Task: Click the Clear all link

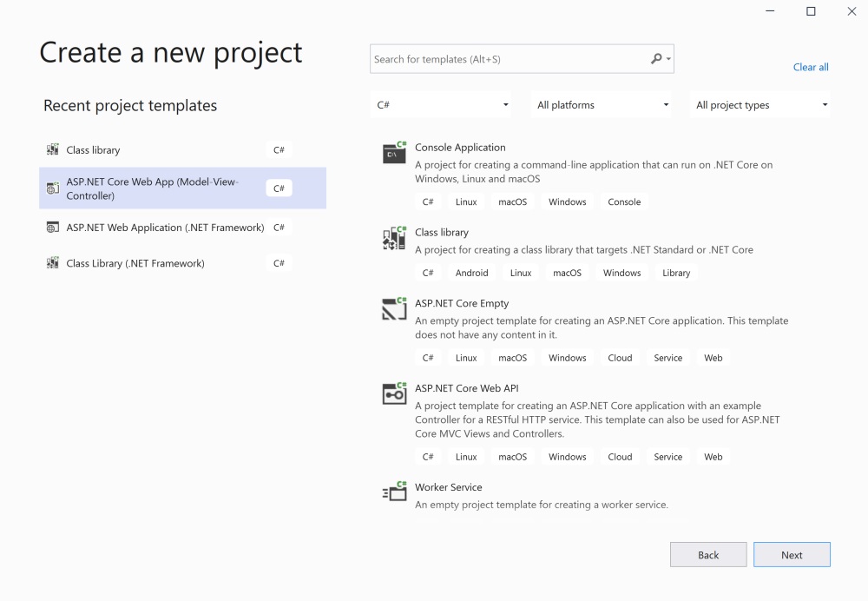Action: (x=811, y=67)
